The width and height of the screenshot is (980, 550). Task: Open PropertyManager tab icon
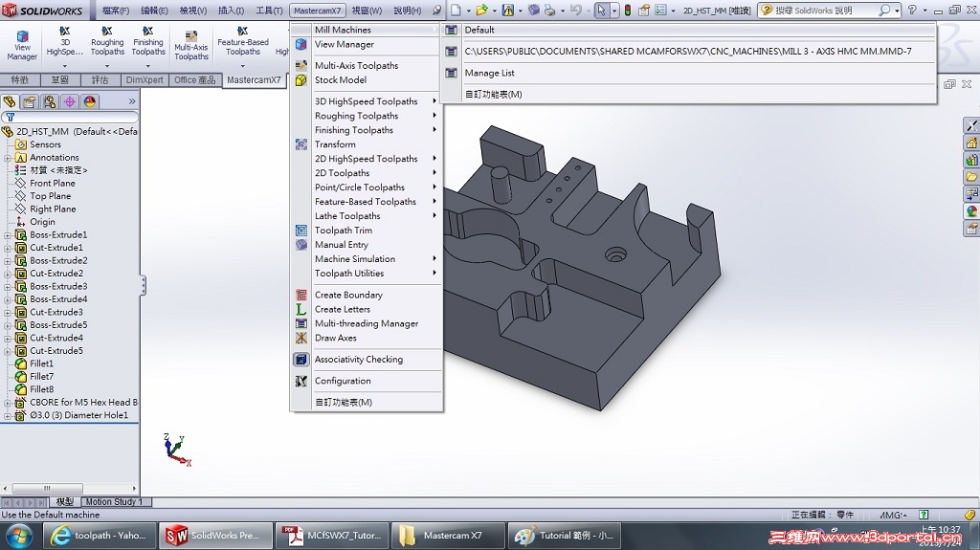click(x=30, y=101)
